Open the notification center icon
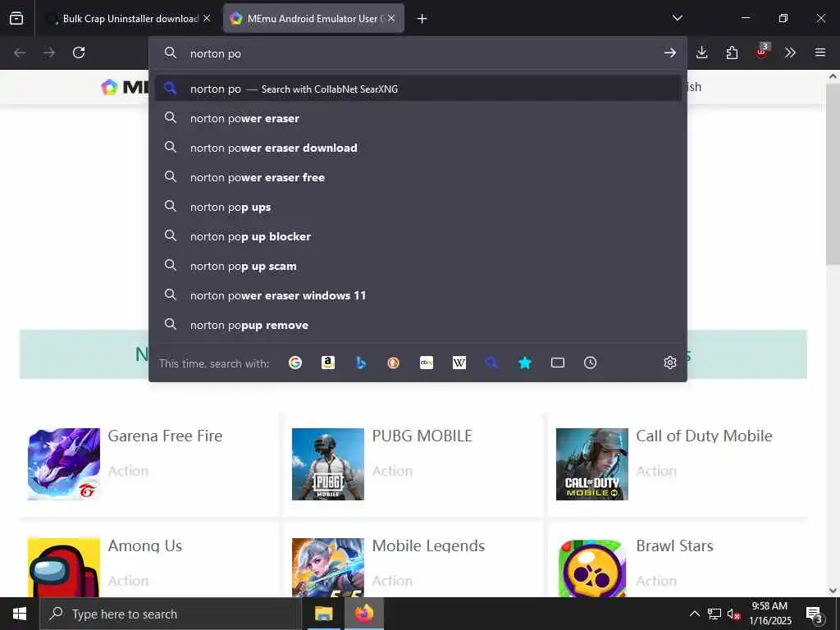This screenshot has width=840, height=630. 814,614
